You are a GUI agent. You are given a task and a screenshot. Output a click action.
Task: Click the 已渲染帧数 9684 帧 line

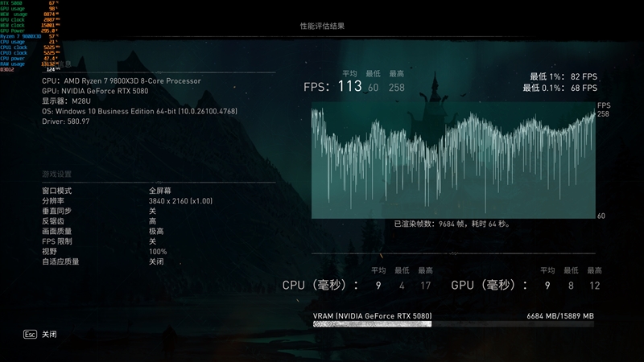[x=452, y=224]
